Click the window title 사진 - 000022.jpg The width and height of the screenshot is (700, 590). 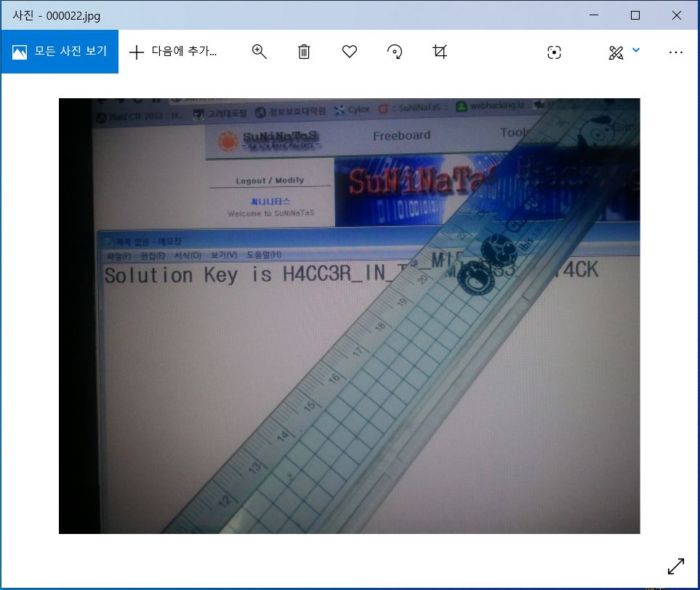(57, 16)
